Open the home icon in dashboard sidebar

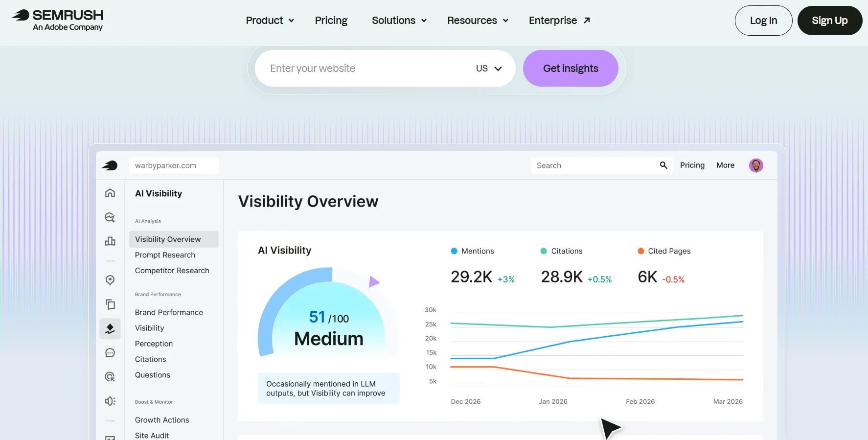(110, 193)
